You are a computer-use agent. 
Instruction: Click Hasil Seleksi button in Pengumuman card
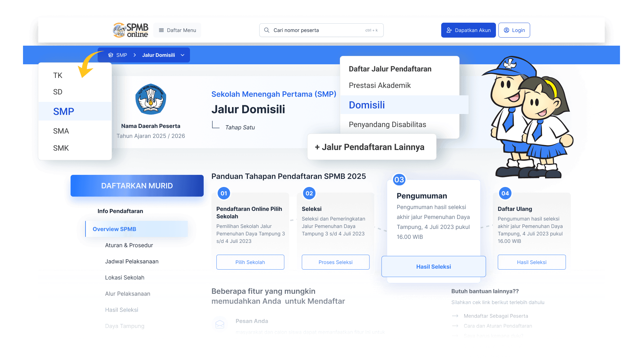point(433,266)
